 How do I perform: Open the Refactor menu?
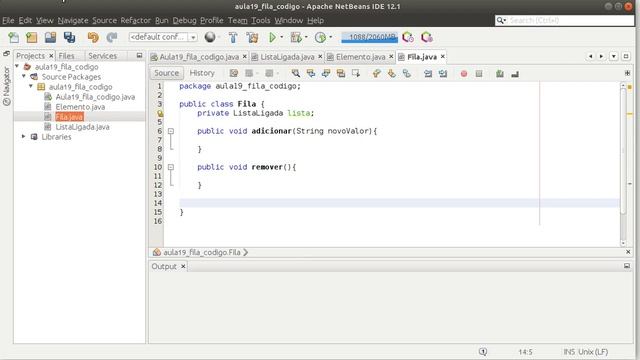pos(136,20)
